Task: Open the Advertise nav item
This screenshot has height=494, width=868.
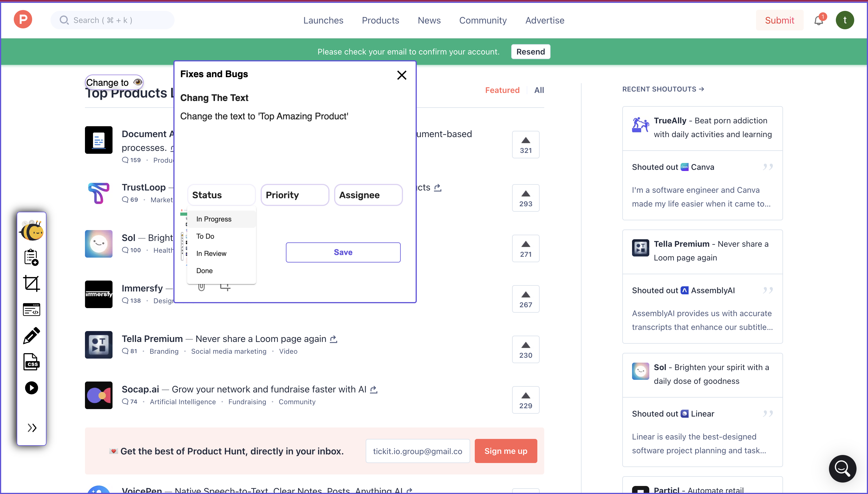Action: pyautogui.click(x=545, y=20)
